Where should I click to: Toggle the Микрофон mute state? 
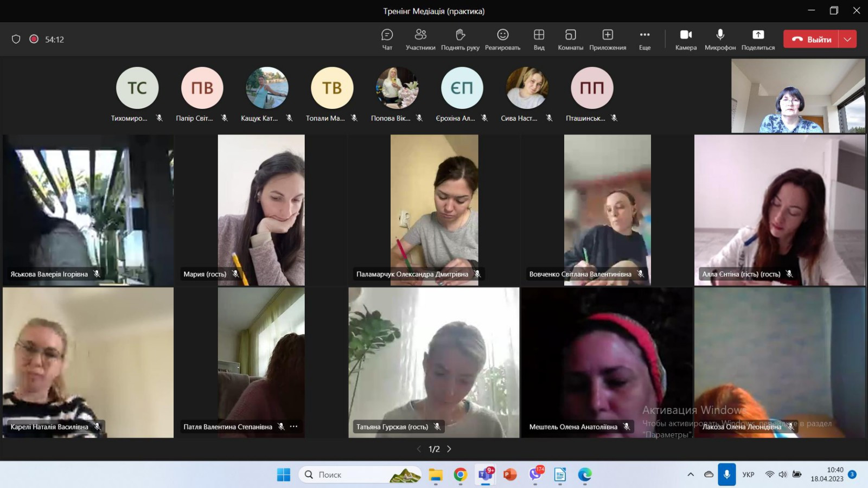pyautogui.click(x=720, y=40)
